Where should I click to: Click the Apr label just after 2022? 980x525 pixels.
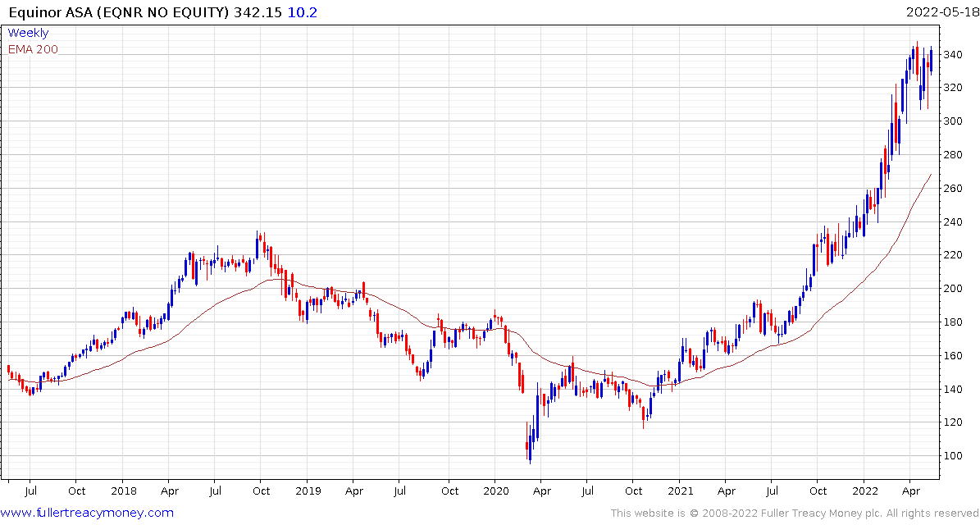coord(910,491)
